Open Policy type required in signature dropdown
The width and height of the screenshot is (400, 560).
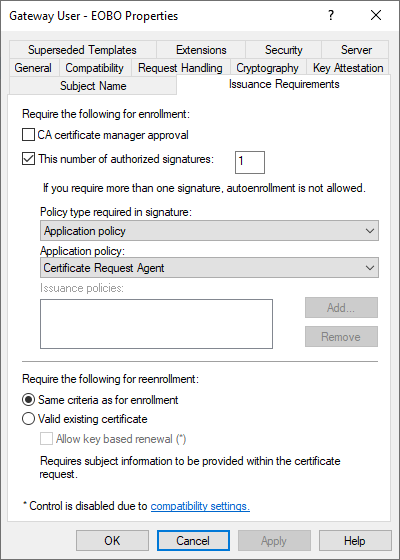tap(209, 231)
